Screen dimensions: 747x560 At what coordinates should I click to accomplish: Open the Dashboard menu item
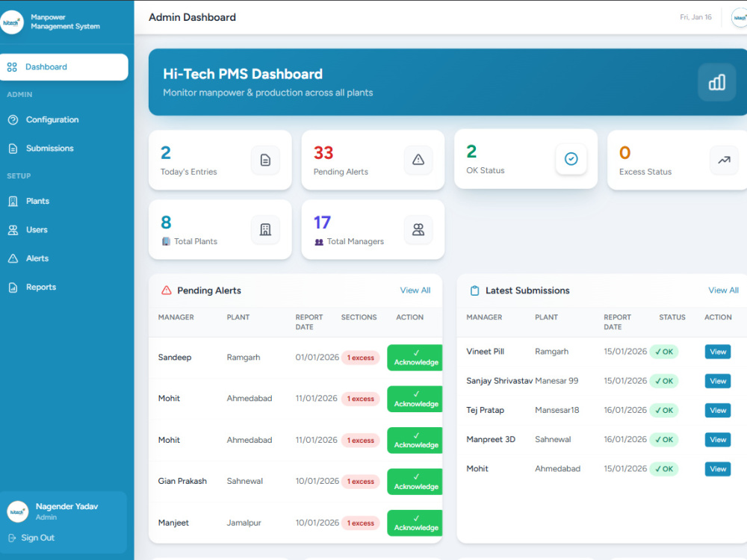tap(63, 67)
